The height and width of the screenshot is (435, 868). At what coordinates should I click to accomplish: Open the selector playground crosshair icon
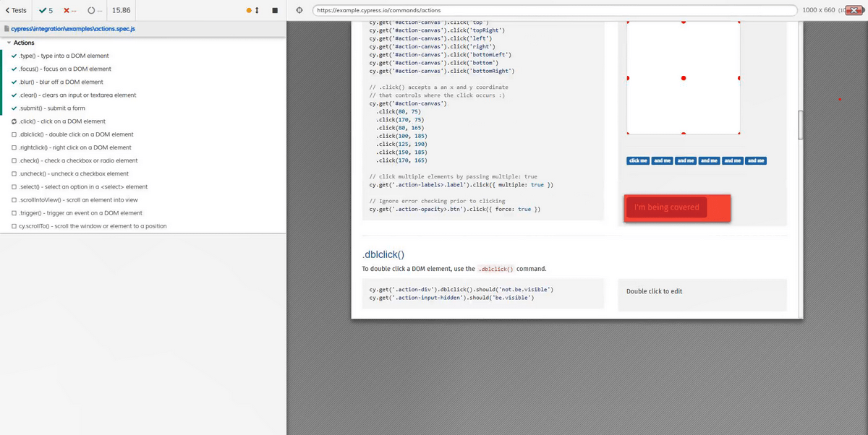point(299,10)
